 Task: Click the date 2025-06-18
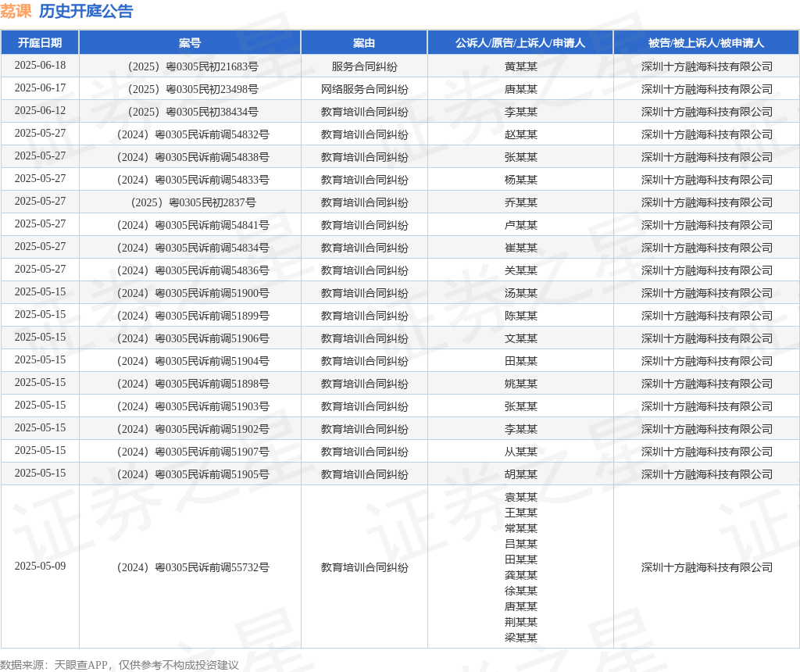point(40,66)
